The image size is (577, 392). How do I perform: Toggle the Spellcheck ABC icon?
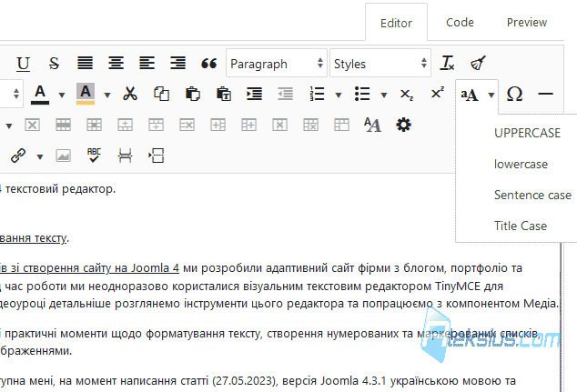click(94, 156)
